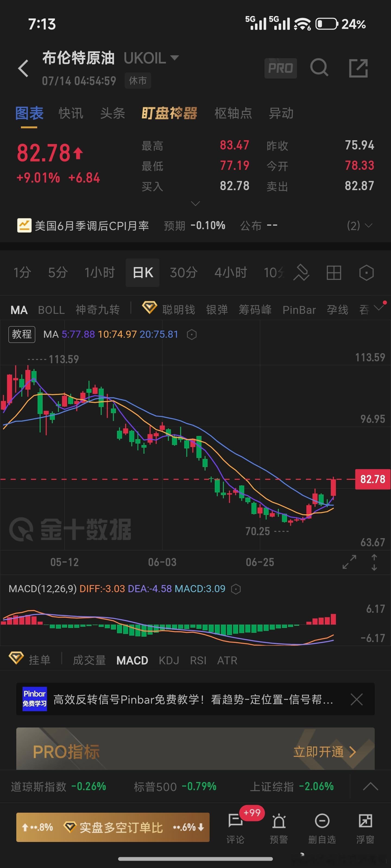Image resolution: width=391 pixels, height=868 pixels.
Task: Enable the 孕线 indicator
Action: 337,310
